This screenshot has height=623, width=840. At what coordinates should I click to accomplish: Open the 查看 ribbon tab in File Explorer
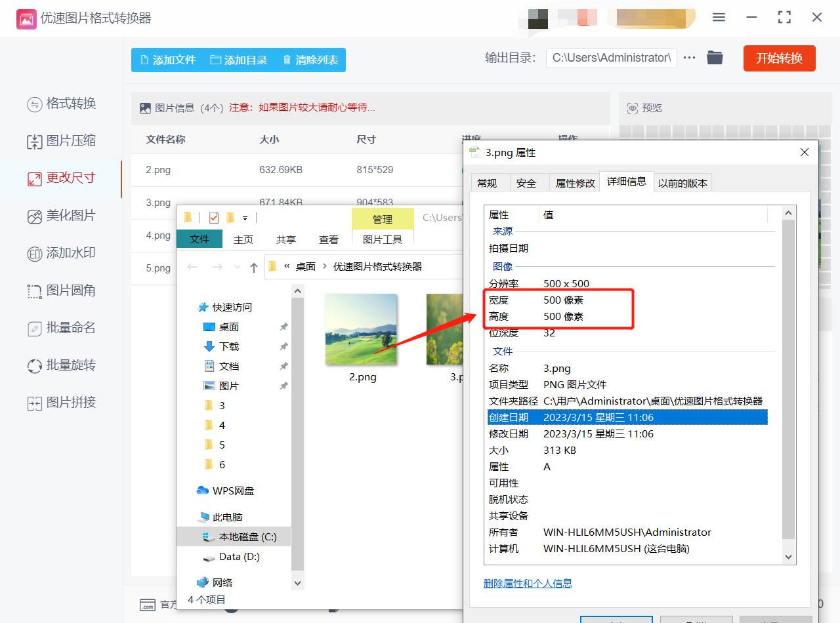coord(328,239)
